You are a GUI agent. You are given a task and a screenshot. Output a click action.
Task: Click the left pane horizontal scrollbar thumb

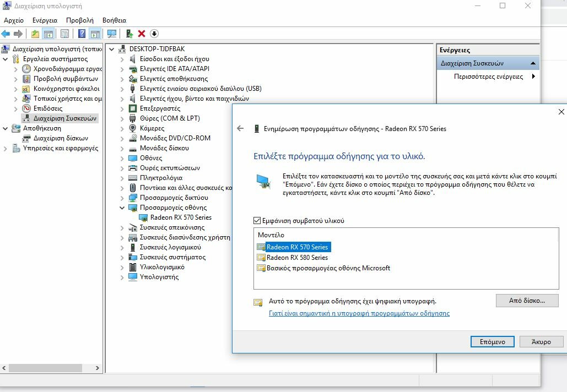click(45, 368)
